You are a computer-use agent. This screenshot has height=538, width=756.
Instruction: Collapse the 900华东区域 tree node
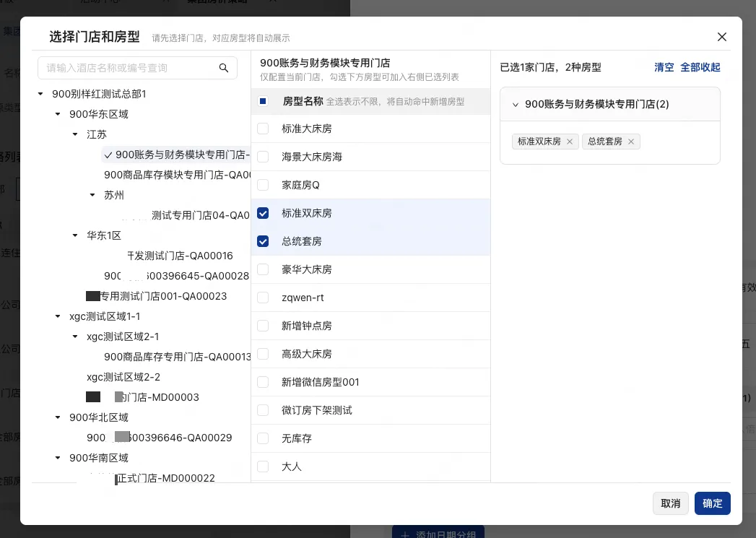pos(58,114)
